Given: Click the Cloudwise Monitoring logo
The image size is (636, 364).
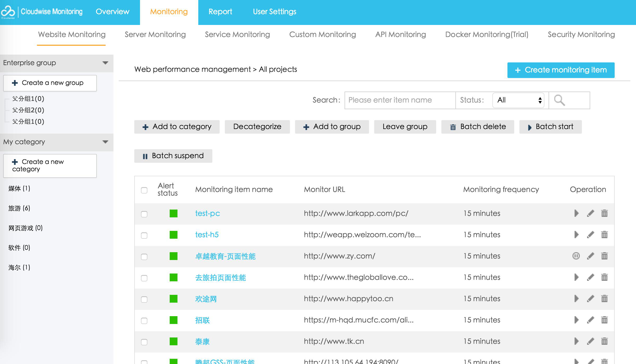Looking at the screenshot, I should point(42,11).
